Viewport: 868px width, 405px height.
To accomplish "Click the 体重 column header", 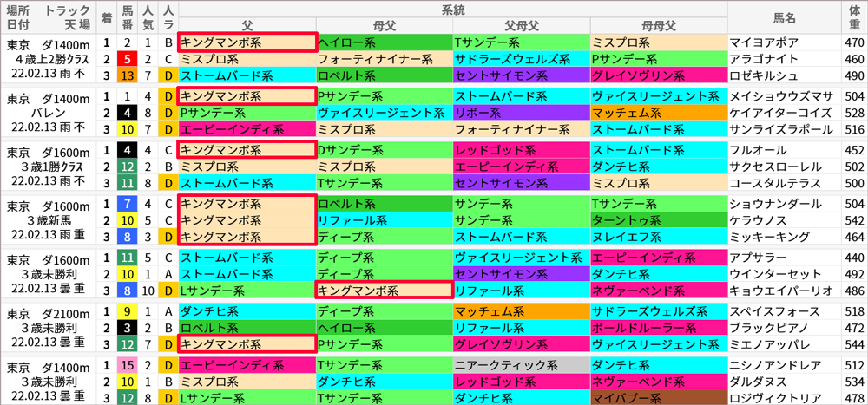I will (855, 17).
